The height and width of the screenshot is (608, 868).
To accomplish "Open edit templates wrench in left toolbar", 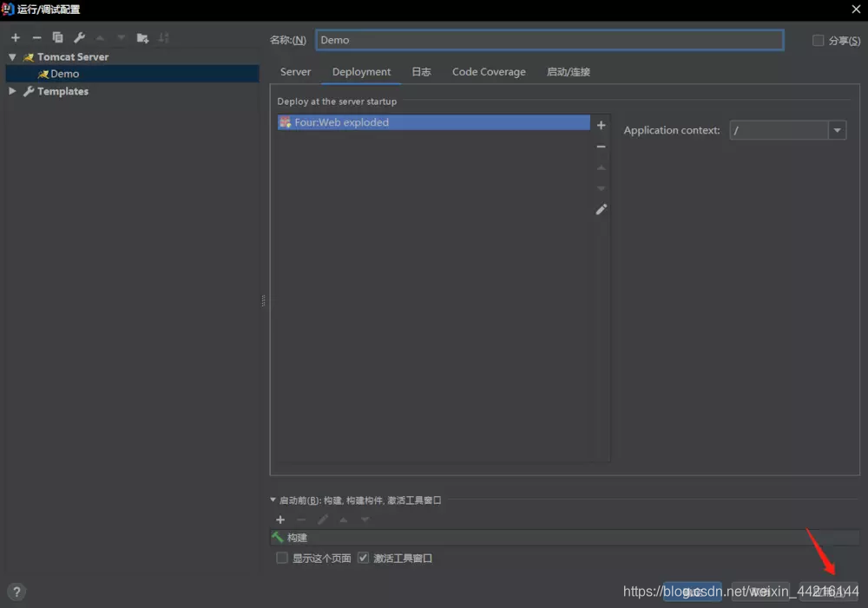I will (79, 37).
